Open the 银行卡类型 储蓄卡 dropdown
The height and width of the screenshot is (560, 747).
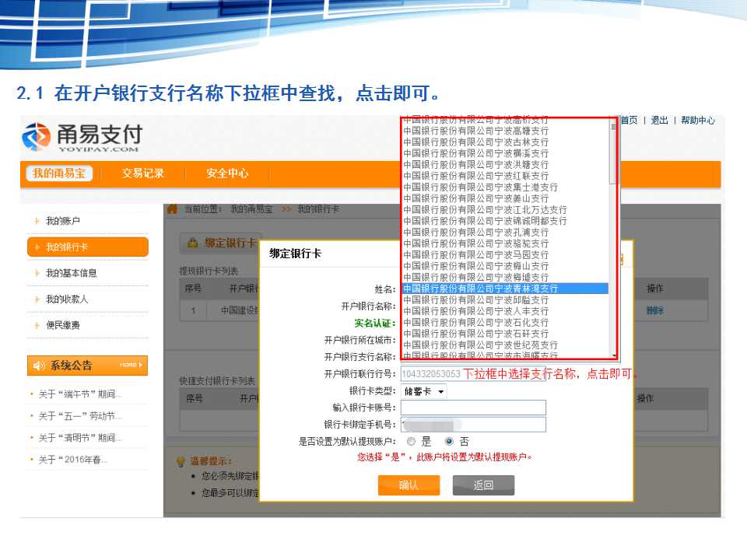pos(423,391)
